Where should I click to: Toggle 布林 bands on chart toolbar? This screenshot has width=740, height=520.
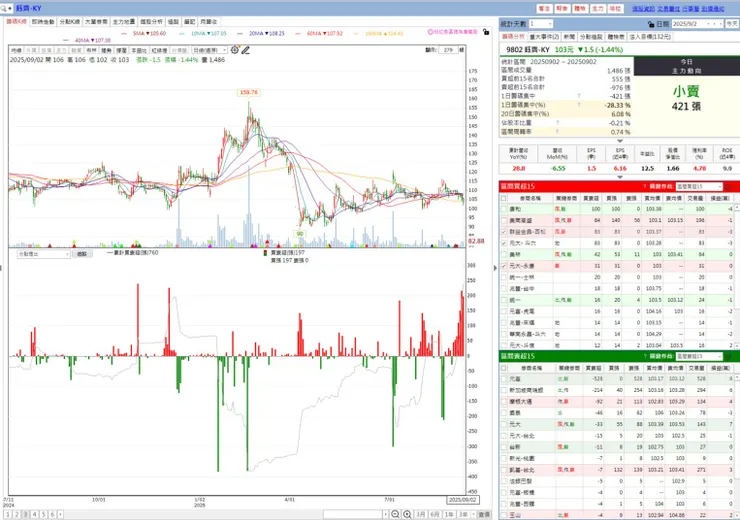91,50
